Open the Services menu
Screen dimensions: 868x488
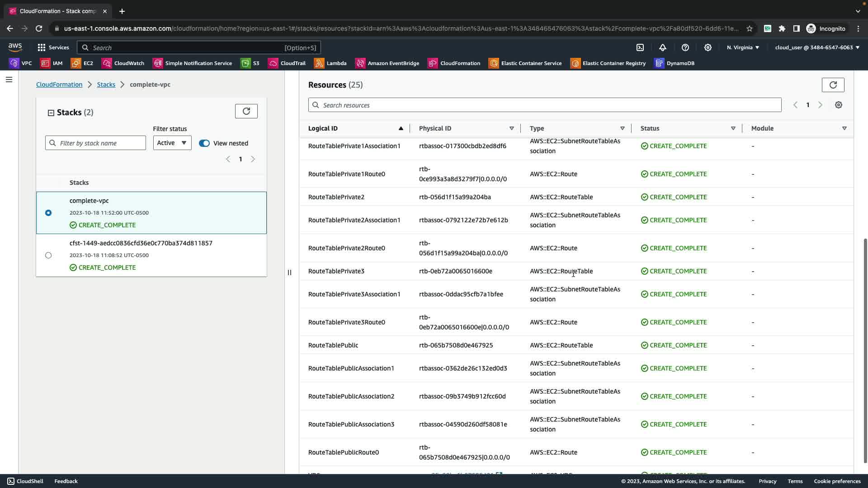click(x=53, y=47)
